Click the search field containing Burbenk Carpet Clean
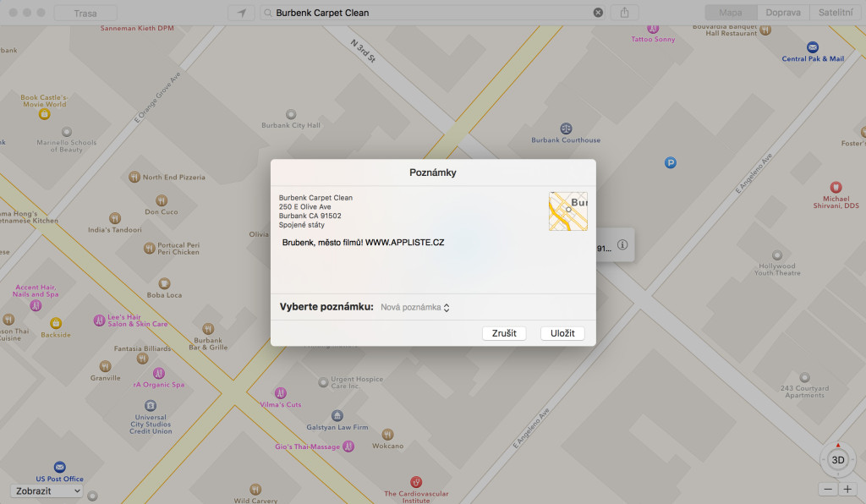 pyautogui.click(x=432, y=13)
